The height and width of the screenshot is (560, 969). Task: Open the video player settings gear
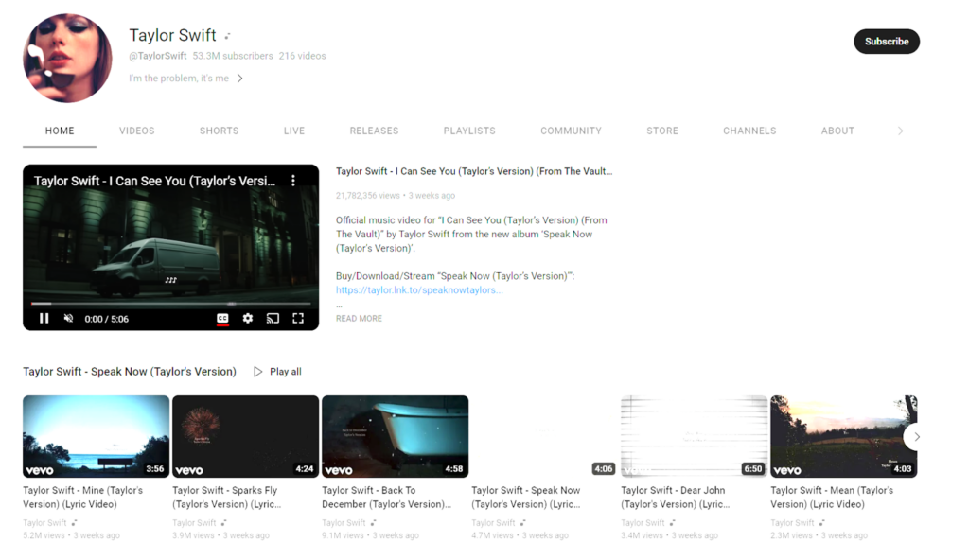click(x=248, y=319)
